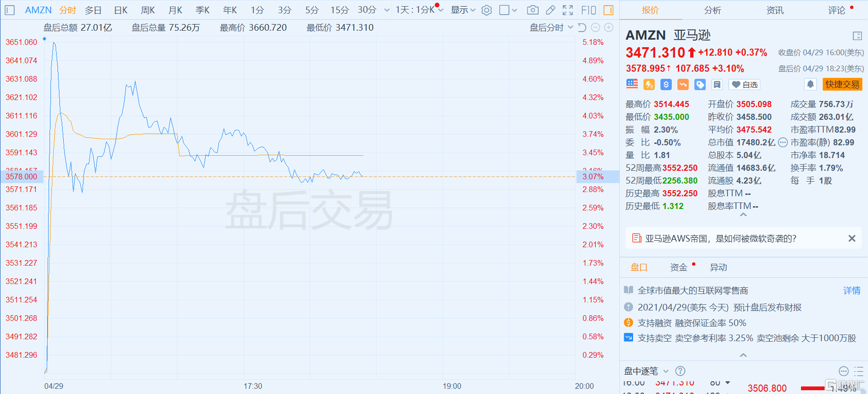Select the 资金 capital tab
Viewport: 868px width, 394px height.
tap(679, 267)
